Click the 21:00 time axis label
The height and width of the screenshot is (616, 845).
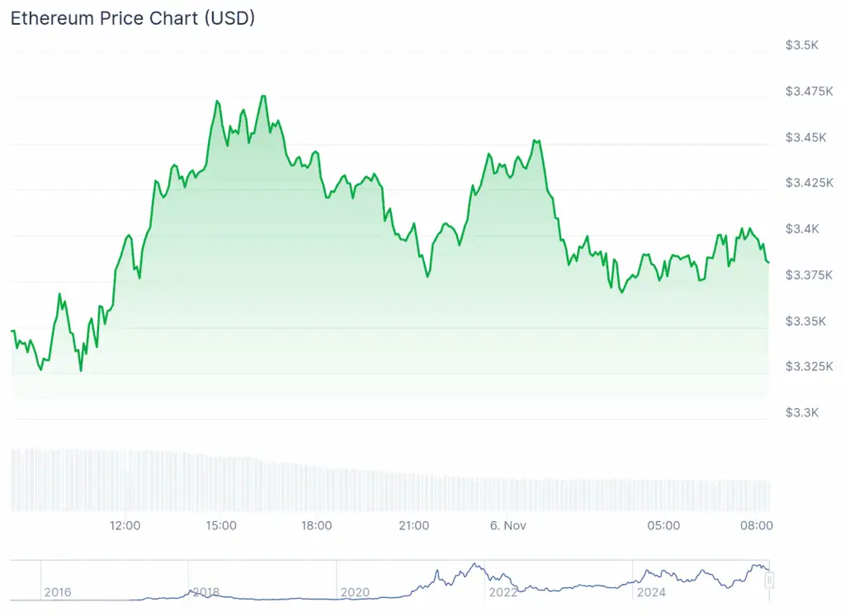[x=413, y=525]
